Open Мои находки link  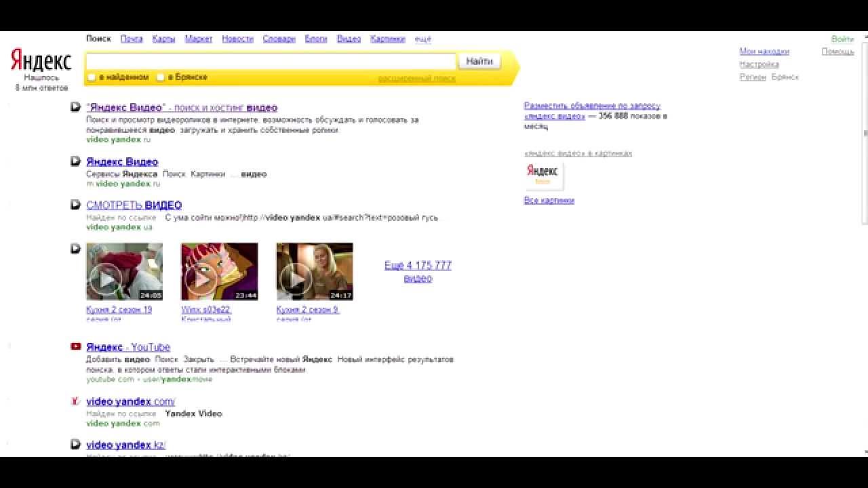pos(764,52)
